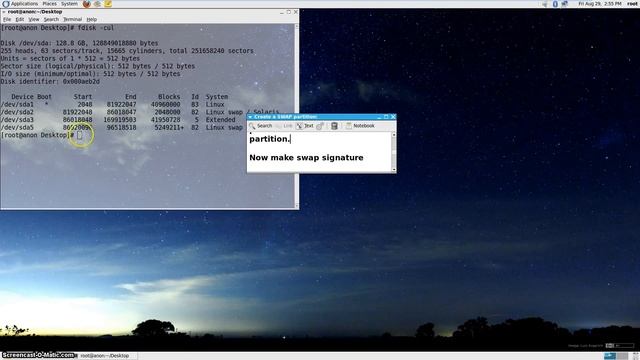Close the Create a SWAP partition note

click(x=393, y=117)
